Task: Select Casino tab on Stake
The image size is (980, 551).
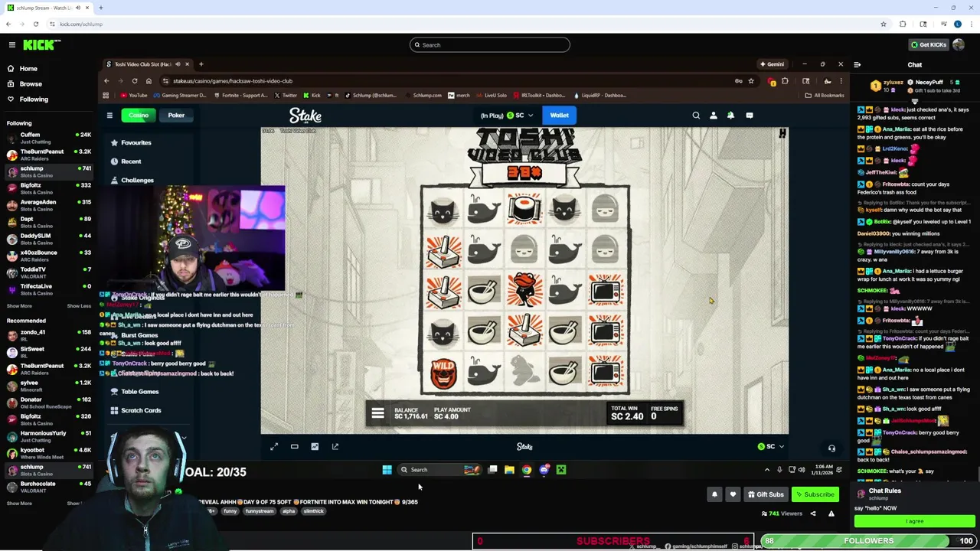Action: (x=139, y=116)
